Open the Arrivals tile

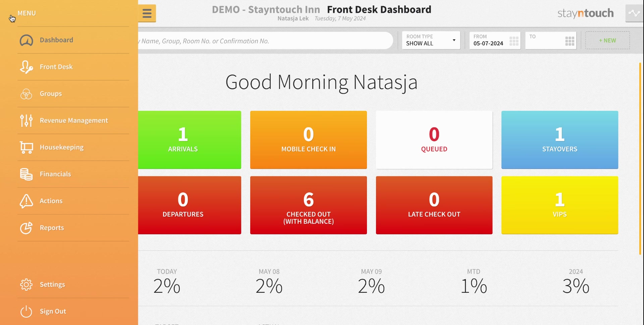190,140
